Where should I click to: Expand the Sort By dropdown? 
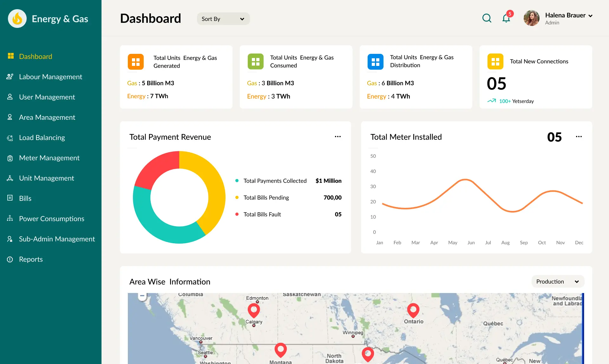click(223, 19)
